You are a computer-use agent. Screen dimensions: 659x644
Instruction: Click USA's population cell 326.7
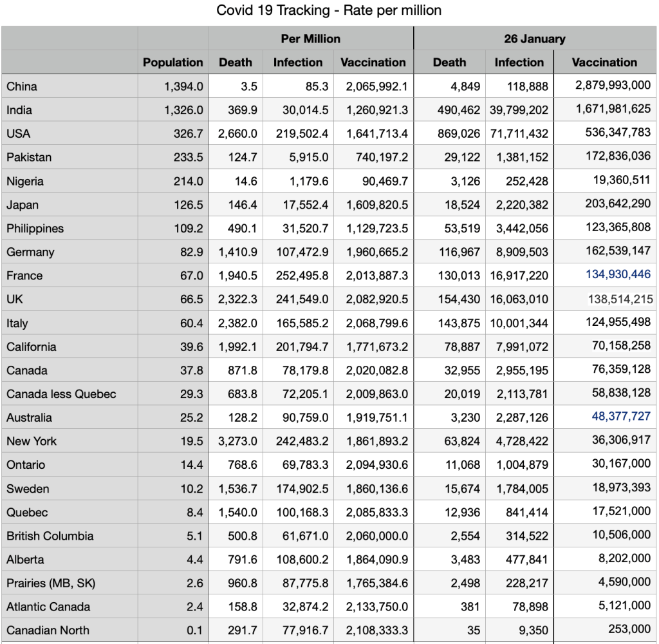[188, 133]
